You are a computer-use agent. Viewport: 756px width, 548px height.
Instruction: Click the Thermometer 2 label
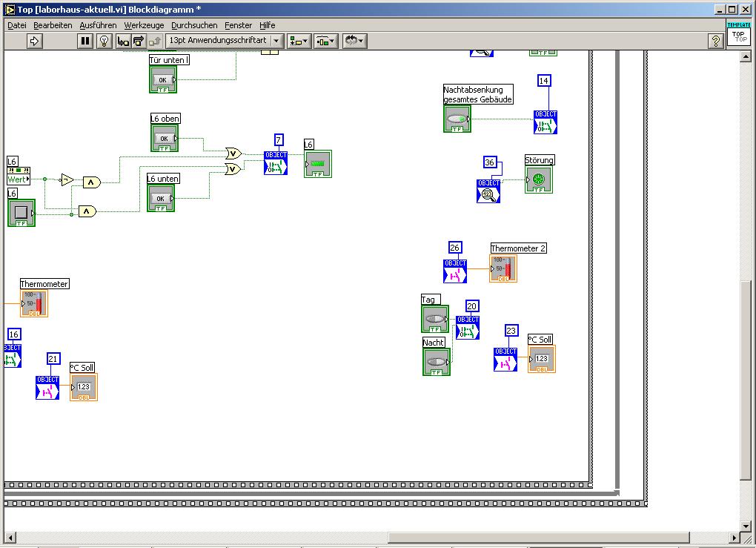tap(518, 248)
